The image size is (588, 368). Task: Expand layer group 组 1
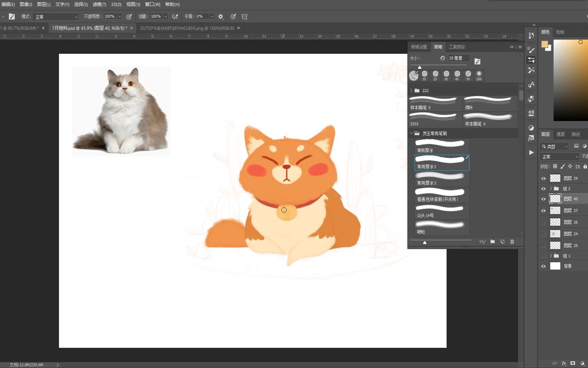551,256
